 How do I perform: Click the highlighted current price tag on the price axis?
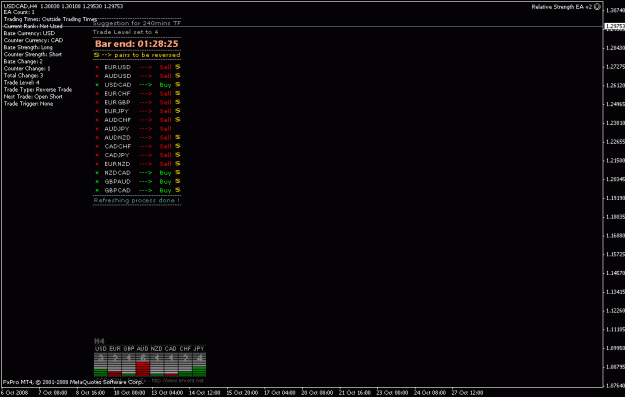pyautogui.click(x=614, y=26)
